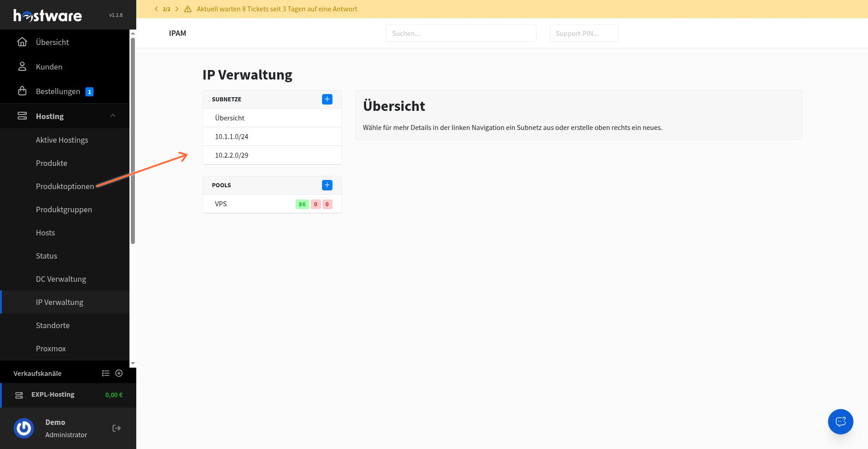Screen dimensions: 868x449
Task: Open subnet 10.1.1.0/24
Action: tap(272, 136)
